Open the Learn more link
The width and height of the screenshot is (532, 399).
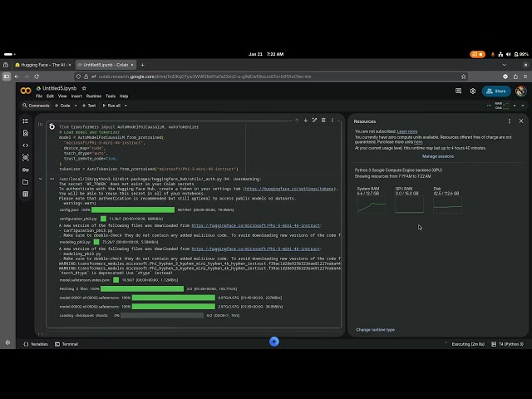click(407, 131)
